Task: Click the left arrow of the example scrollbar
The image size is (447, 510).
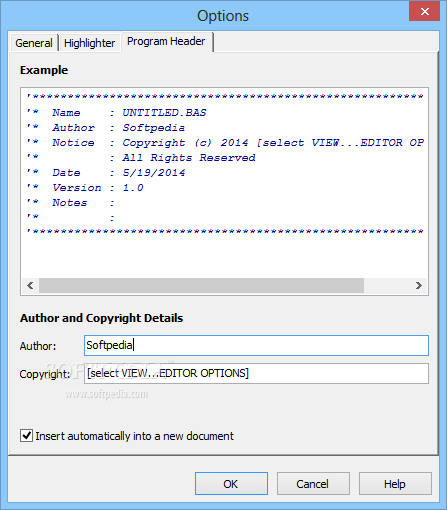Action: point(30,285)
